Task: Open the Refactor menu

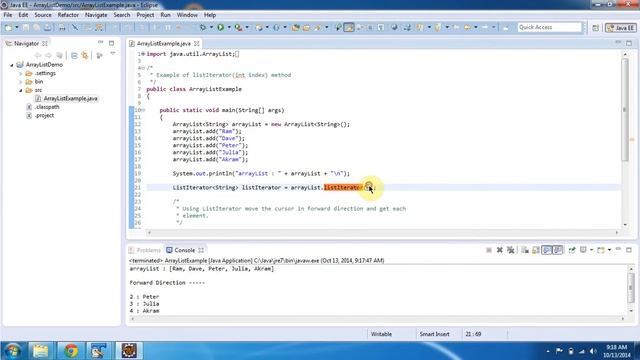Action: (x=68, y=15)
